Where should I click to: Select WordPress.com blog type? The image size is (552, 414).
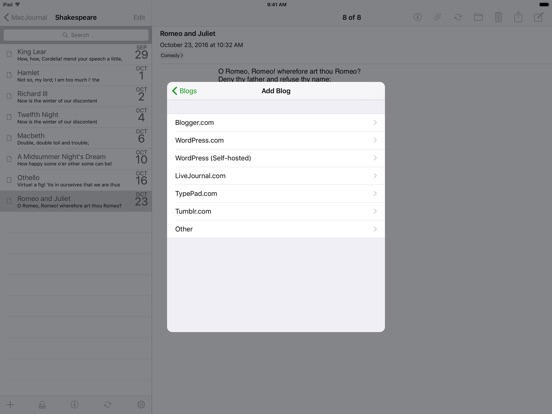pyautogui.click(x=276, y=140)
